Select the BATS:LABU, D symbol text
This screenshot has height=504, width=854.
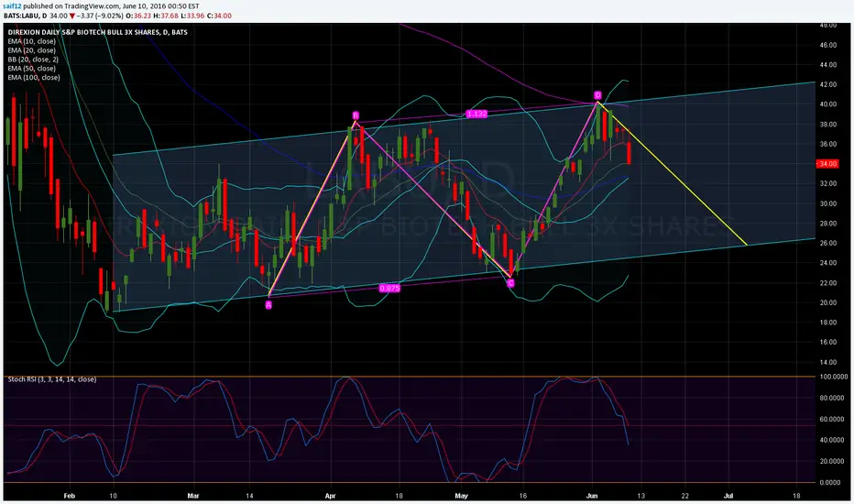tap(25, 16)
